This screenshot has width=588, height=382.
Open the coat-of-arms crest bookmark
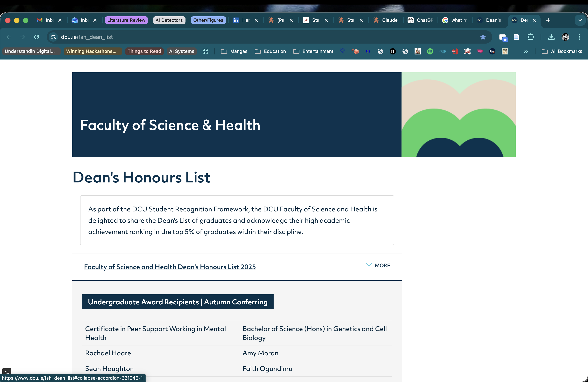pos(417,51)
